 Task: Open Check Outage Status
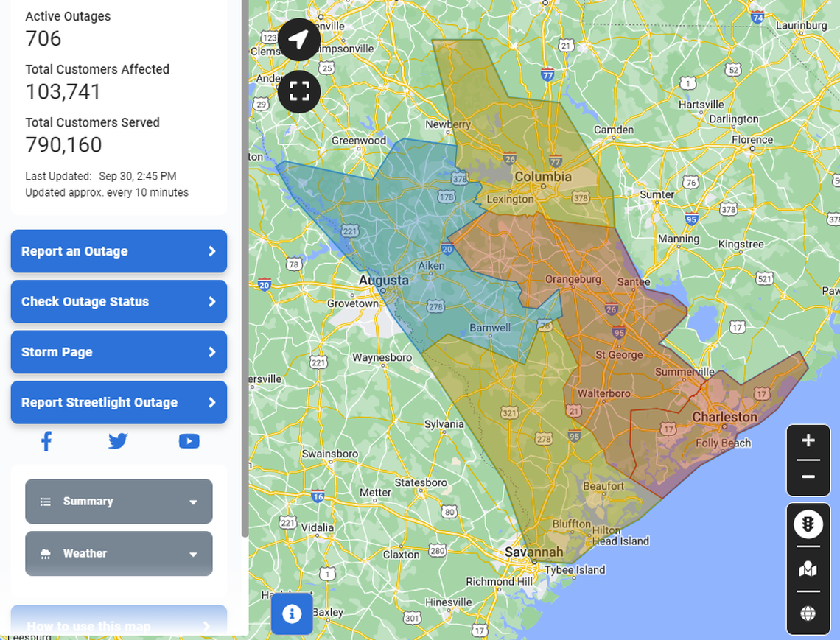tap(119, 301)
